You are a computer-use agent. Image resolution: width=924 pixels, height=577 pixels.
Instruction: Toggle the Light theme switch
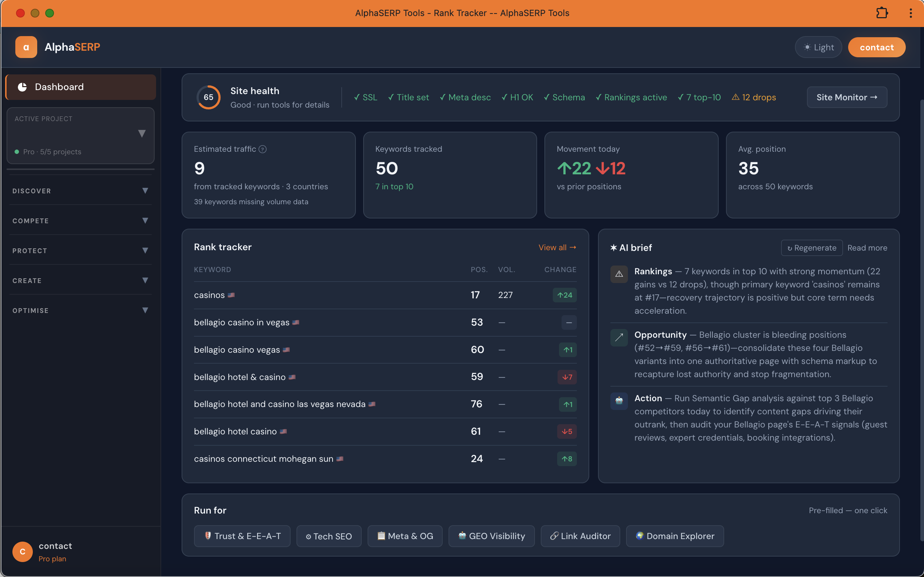[818, 47]
